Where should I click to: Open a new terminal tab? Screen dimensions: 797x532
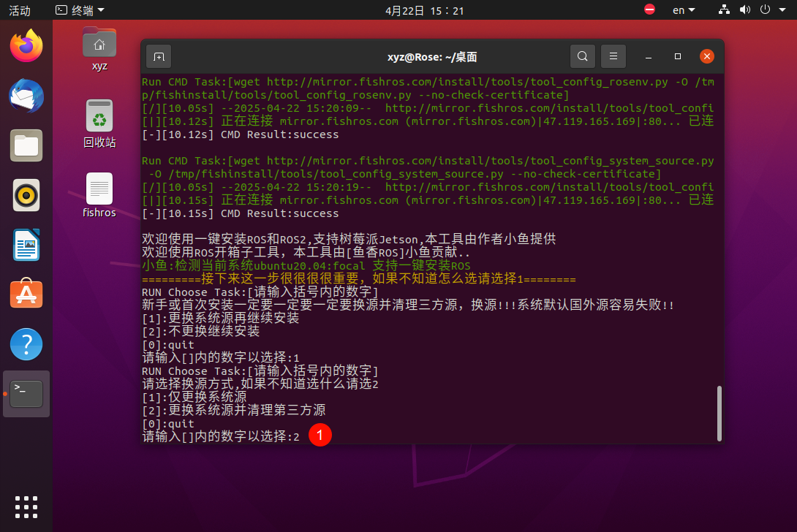coord(159,56)
